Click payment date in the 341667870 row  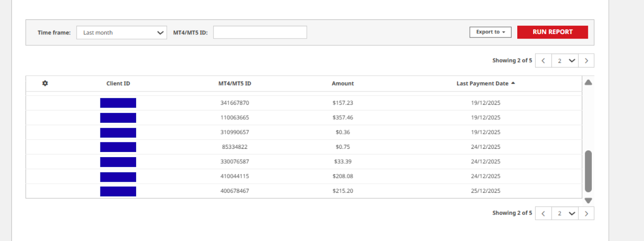485,103
